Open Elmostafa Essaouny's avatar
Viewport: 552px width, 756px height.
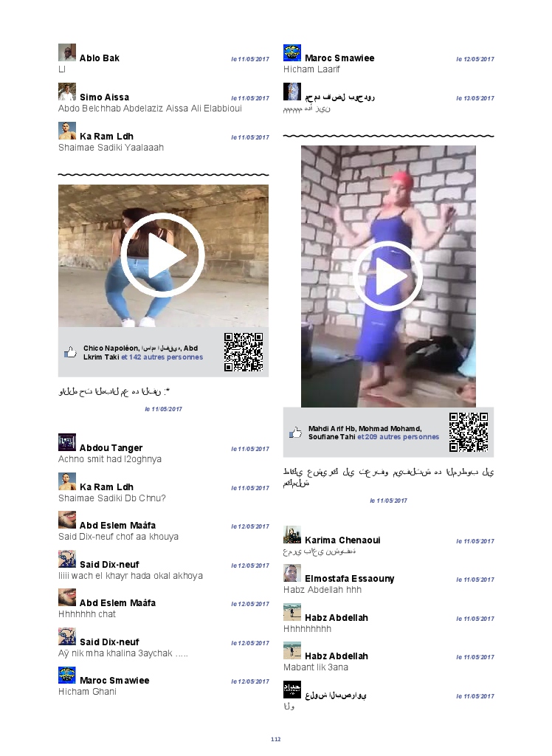tap(292, 573)
